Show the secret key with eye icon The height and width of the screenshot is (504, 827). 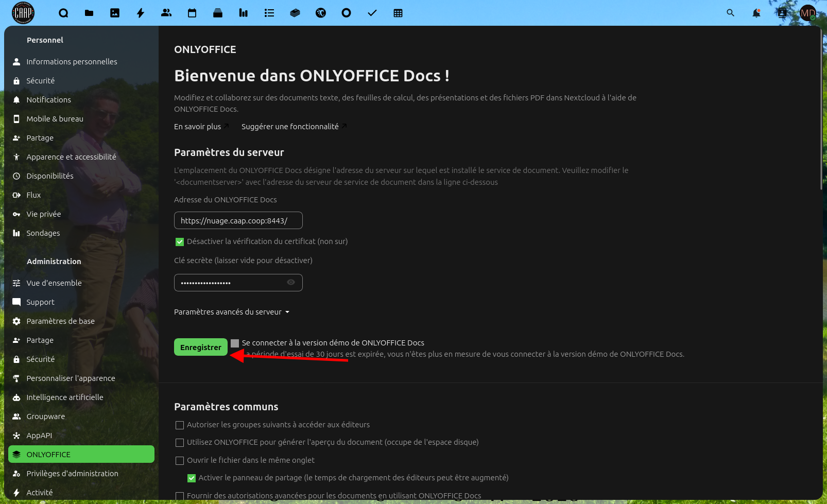pyautogui.click(x=291, y=282)
